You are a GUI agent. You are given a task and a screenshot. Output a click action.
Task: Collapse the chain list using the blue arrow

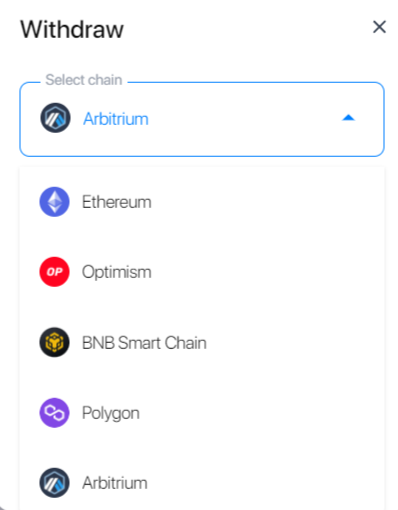[348, 118]
